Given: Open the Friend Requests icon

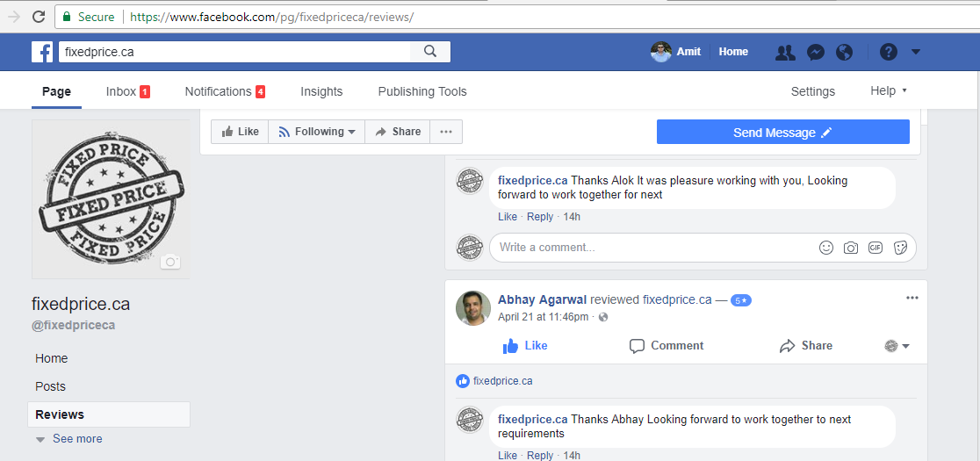Looking at the screenshot, I should tap(785, 52).
